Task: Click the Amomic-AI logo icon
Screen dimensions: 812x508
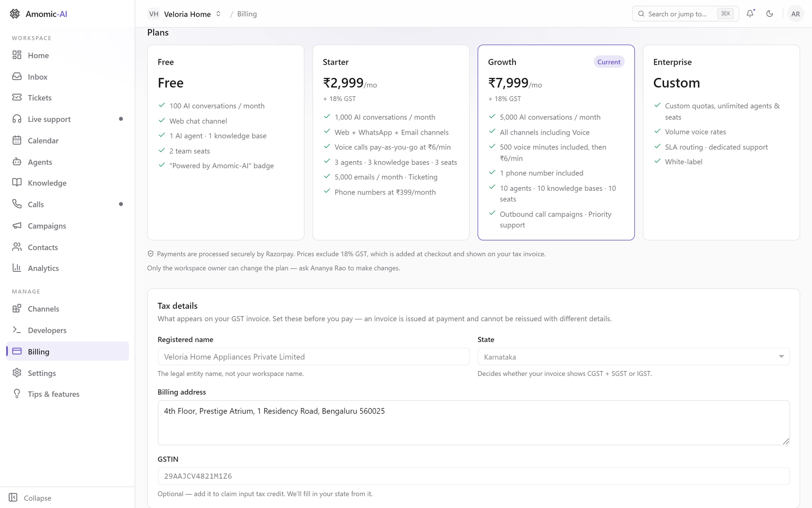Action: click(15, 14)
